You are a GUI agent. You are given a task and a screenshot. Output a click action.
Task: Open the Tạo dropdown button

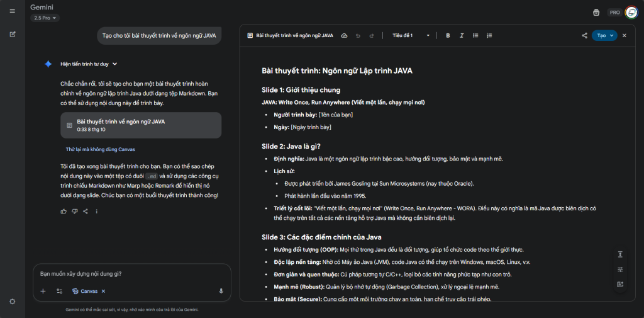pyautogui.click(x=604, y=36)
